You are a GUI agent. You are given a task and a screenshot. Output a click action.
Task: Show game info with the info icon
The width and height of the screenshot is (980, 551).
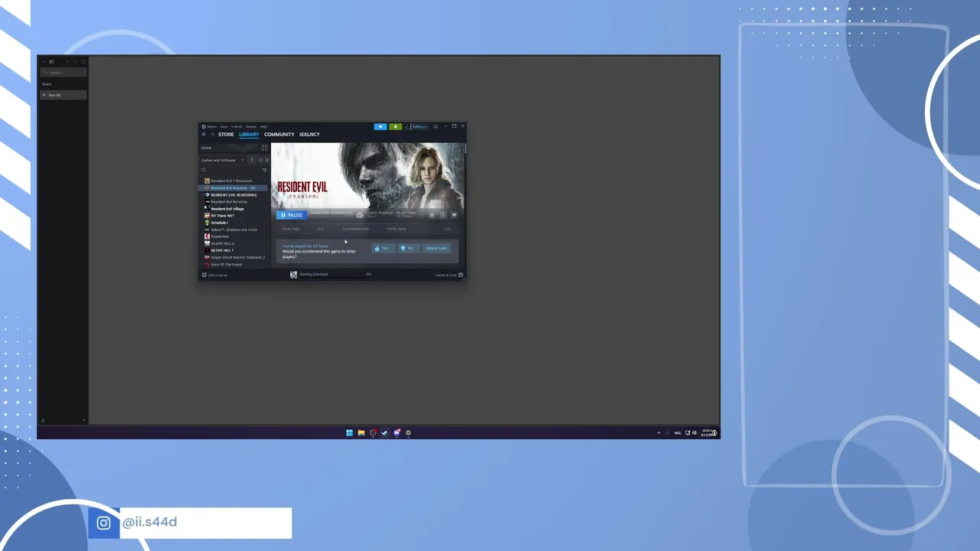click(443, 215)
